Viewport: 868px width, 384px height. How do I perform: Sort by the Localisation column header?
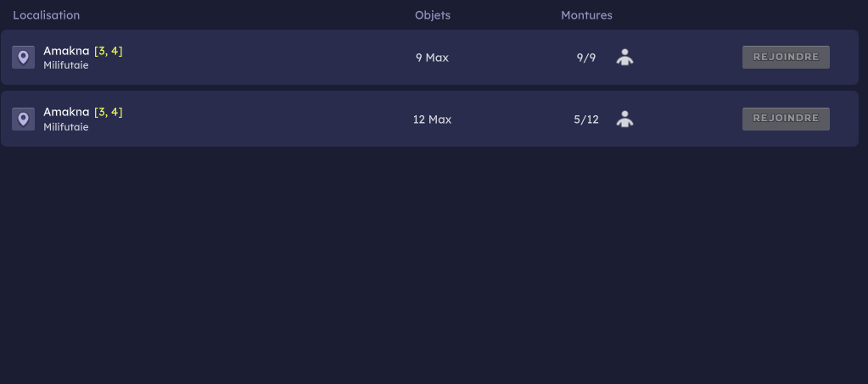click(x=47, y=15)
